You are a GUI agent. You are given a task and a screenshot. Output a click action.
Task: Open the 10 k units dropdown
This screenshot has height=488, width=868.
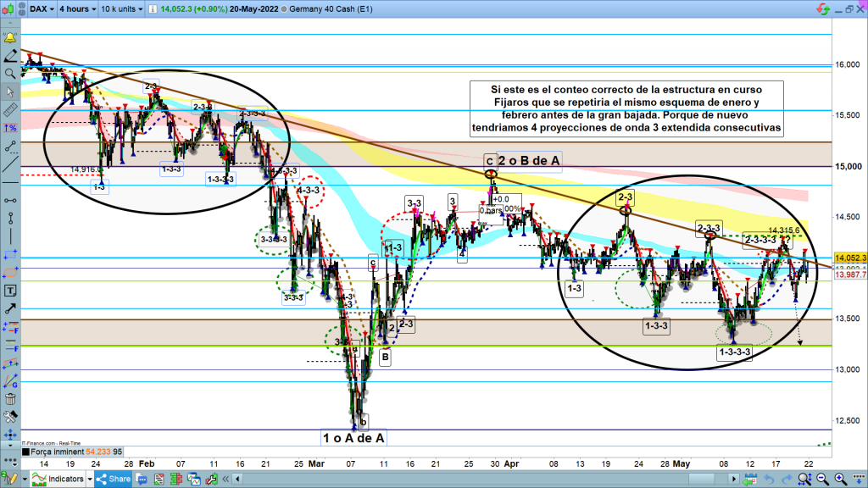[124, 9]
